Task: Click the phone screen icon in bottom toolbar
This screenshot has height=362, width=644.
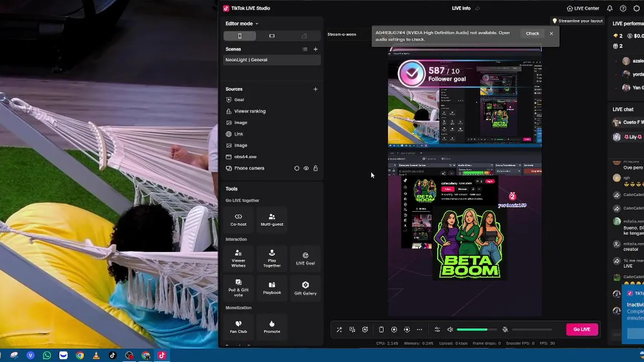Action: click(x=381, y=330)
